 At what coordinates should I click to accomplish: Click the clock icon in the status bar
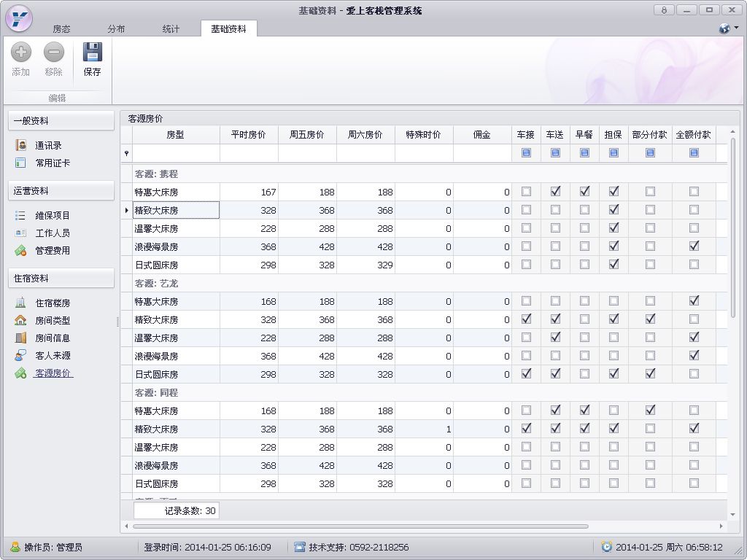(606, 547)
